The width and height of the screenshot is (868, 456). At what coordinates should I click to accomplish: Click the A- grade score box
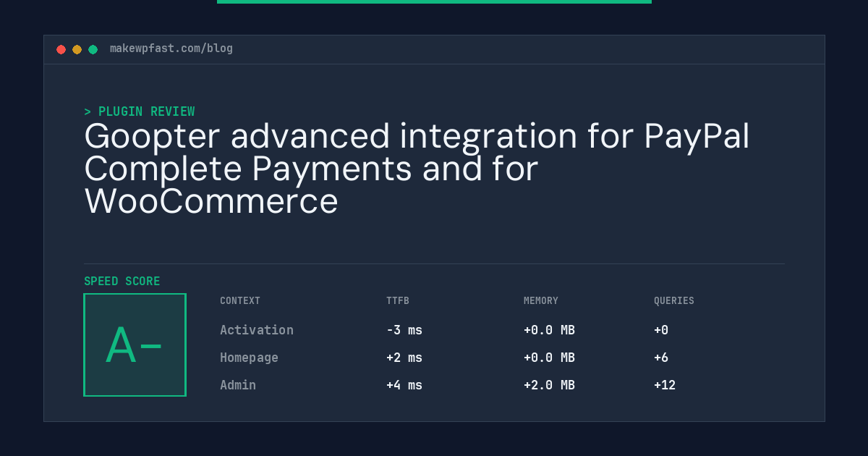pyautogui.click(x=135, y=345)
